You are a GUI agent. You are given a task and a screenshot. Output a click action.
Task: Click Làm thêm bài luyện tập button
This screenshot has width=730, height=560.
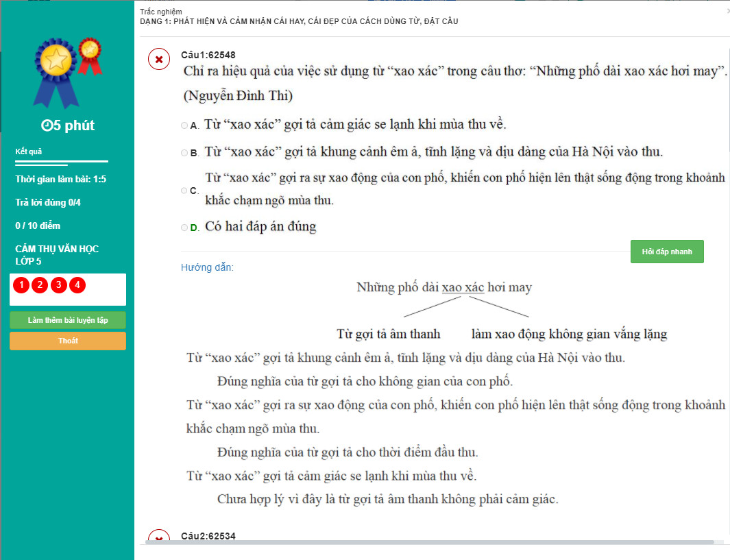68,320
